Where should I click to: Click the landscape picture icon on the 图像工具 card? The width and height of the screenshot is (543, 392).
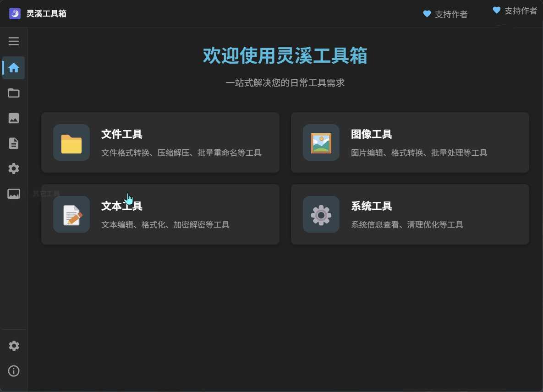tap(321, 142)
